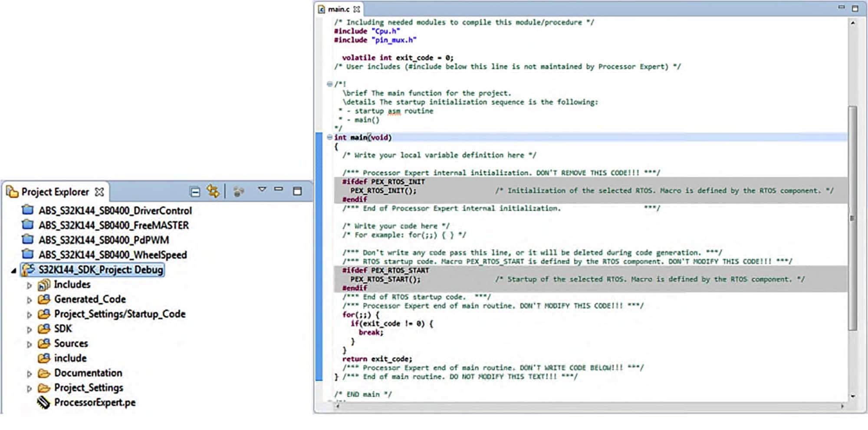Open Project Explorer view menu triangle

point(262,189)
